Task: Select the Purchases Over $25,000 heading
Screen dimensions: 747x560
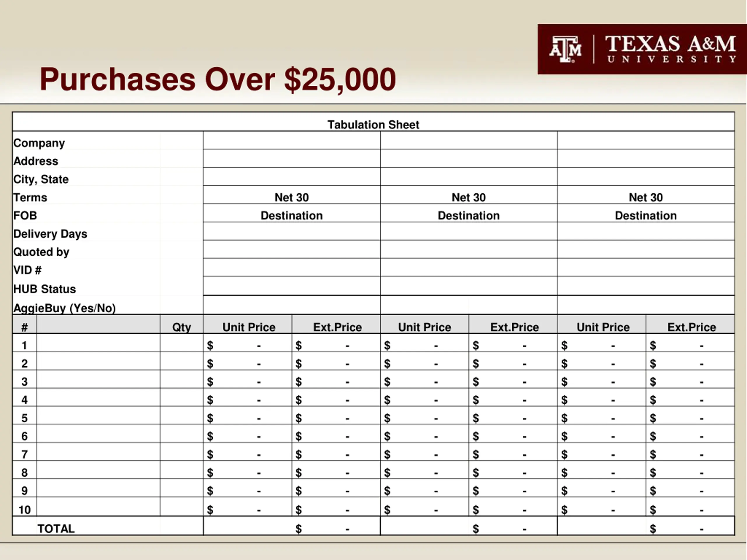Action: [x=218, y=80]
